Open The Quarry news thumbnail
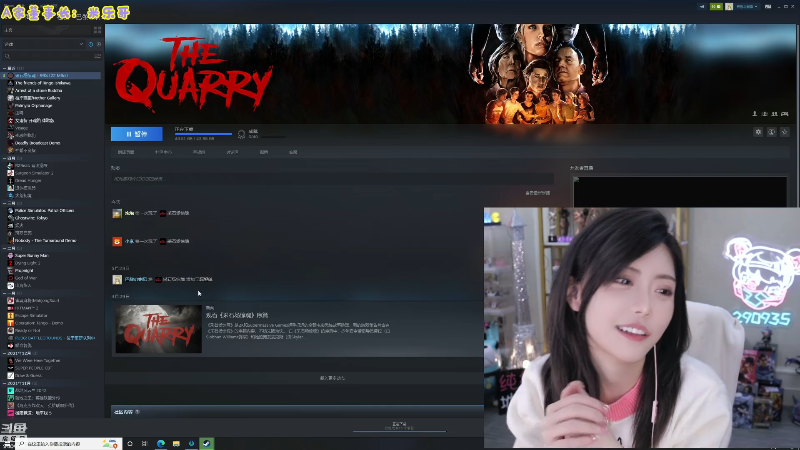The height and width of the screenshot is (450, 800). click(x=159, y=329)
